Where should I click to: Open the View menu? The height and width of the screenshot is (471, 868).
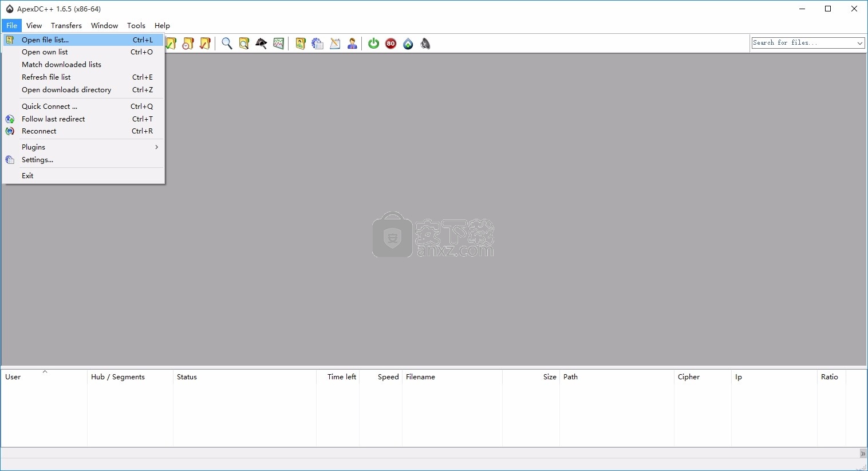[34, 25]
